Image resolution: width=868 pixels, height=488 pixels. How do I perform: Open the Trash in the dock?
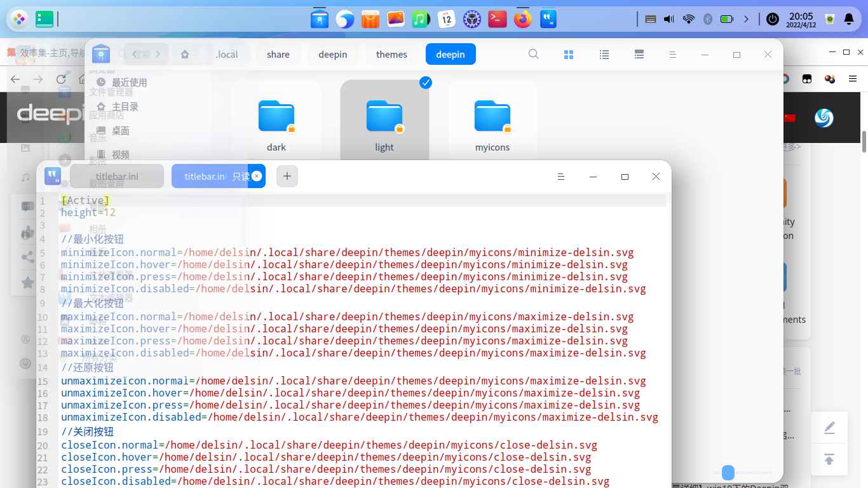coord(829,19)
